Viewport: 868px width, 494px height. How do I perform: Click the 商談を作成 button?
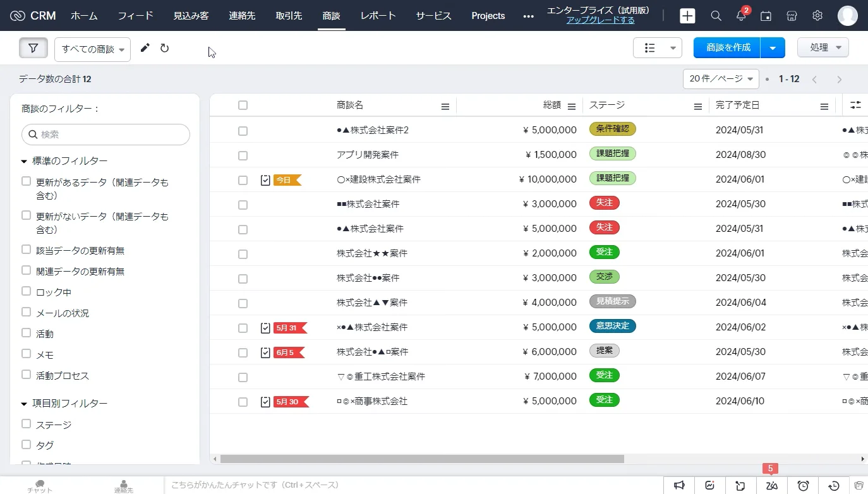(728, 48)
